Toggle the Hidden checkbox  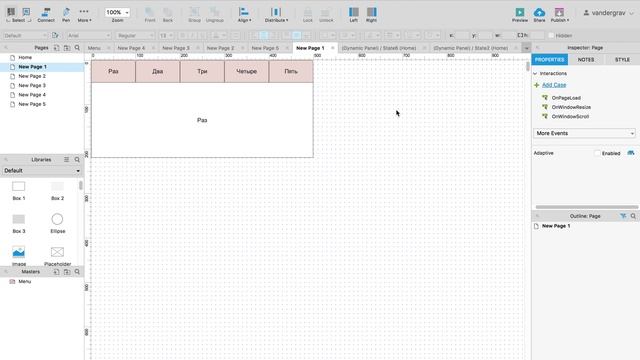coord(551,36)
